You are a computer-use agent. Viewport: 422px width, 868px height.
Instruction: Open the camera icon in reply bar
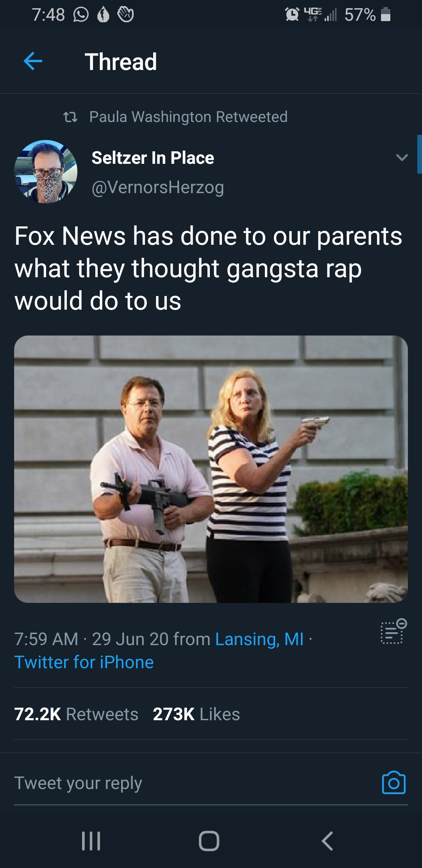(393, 783)
